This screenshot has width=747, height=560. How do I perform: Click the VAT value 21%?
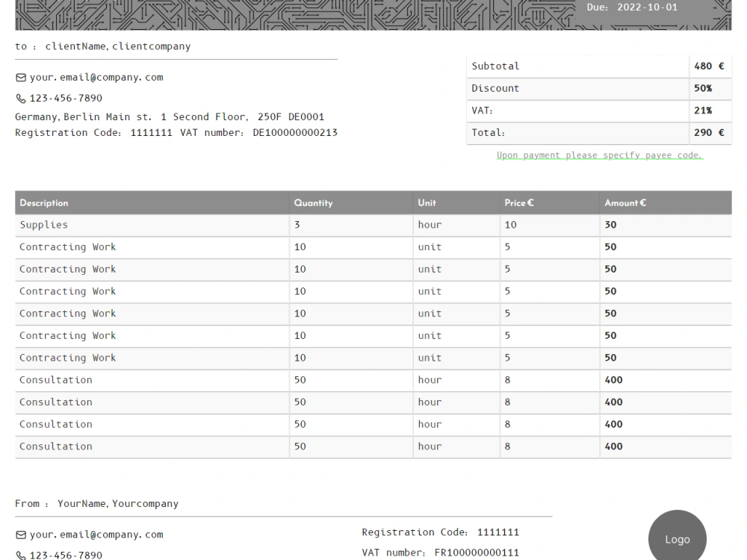[703, 111]
